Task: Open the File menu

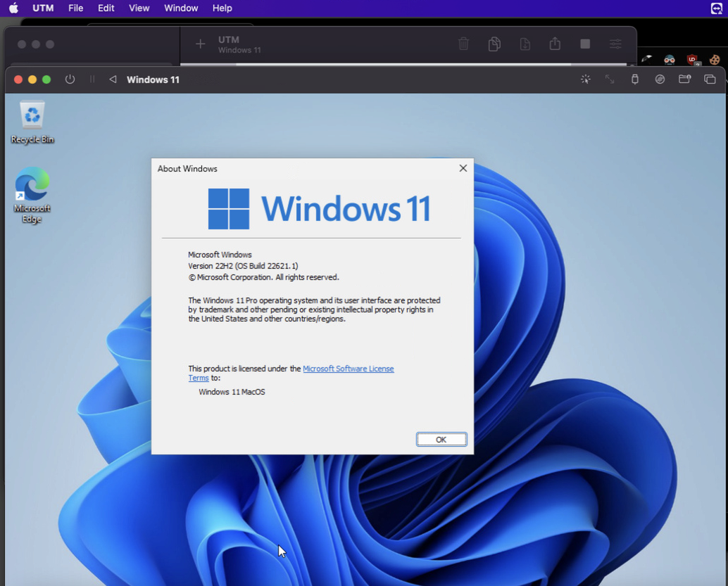Action: point(75,8)
